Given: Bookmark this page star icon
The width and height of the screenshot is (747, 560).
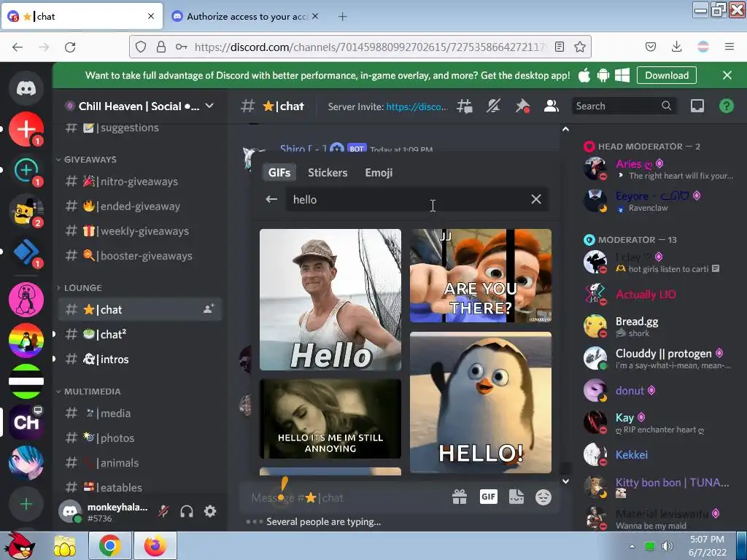Looking at the screenshot, I should 580,47.
